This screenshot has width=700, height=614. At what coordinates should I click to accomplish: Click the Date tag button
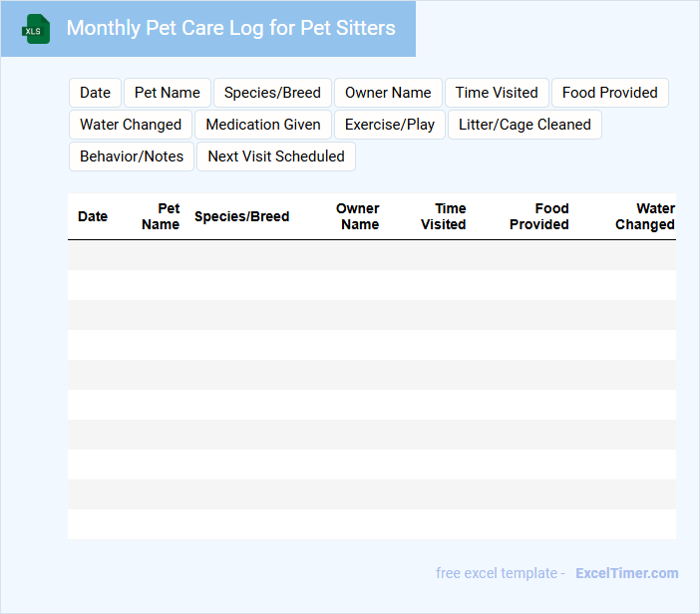[x=95, y=93]
